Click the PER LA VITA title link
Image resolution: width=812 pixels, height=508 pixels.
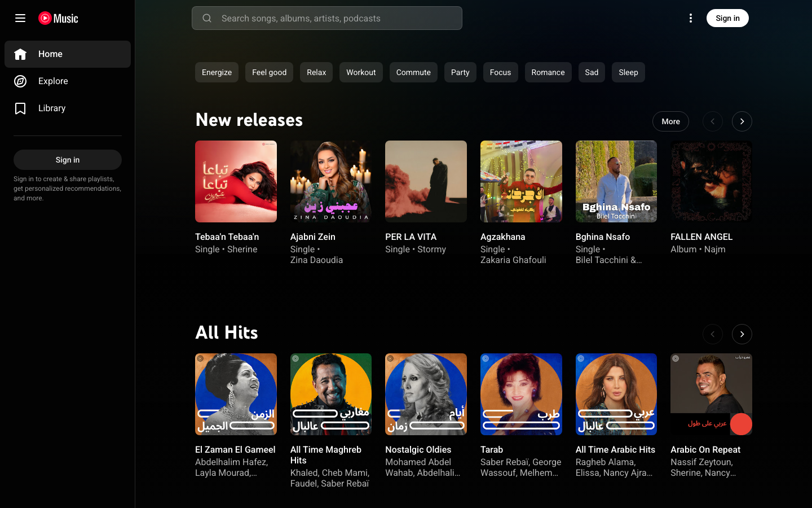click(x=411, y=237)
